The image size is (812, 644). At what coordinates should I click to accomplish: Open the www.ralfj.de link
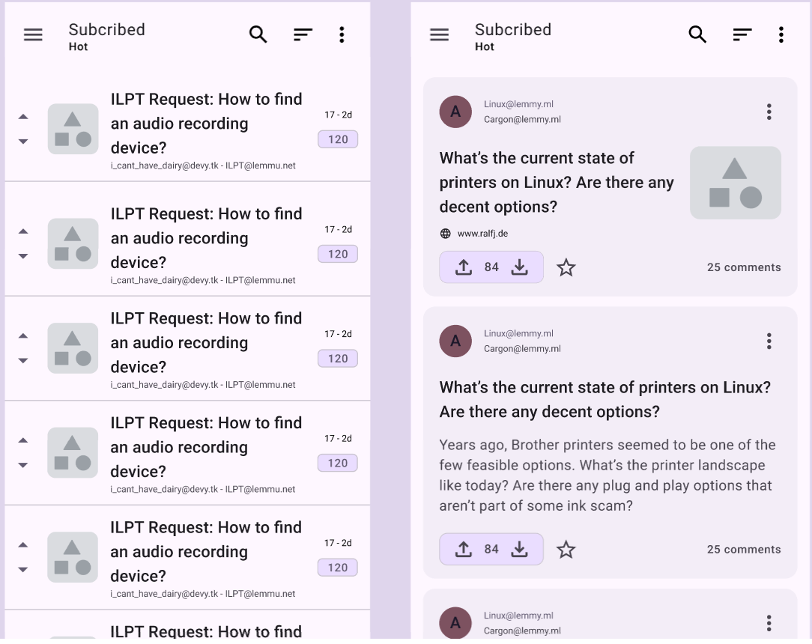coord(482,234)
